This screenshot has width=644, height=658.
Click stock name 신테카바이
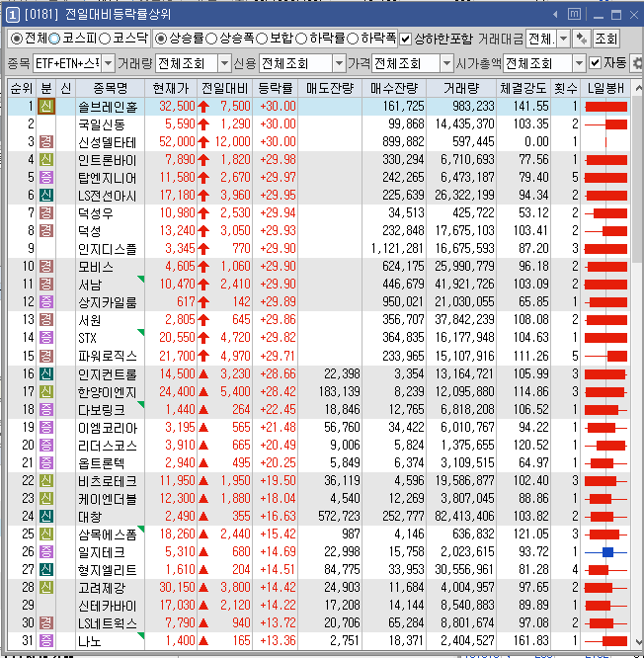tap(108, 606)
